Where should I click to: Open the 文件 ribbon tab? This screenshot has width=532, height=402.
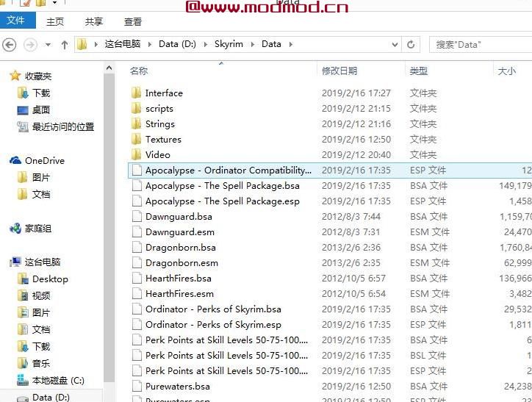[x=17, y=21]
